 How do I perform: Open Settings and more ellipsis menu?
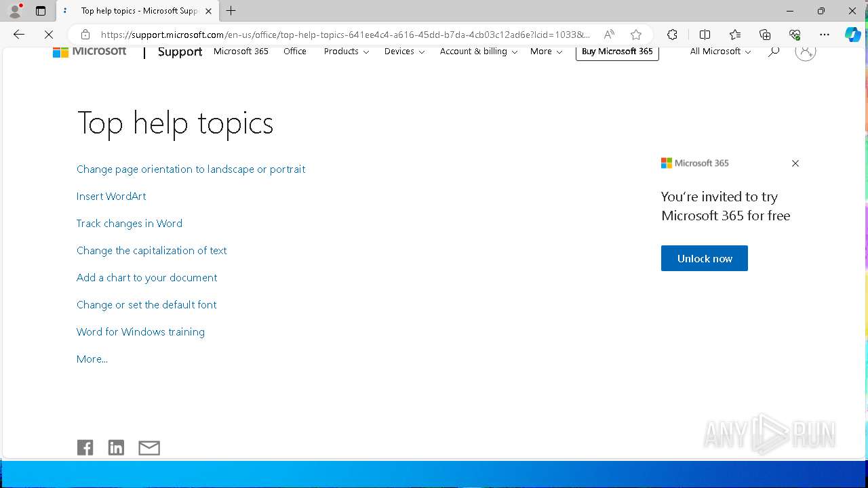[x=825, y=35]
